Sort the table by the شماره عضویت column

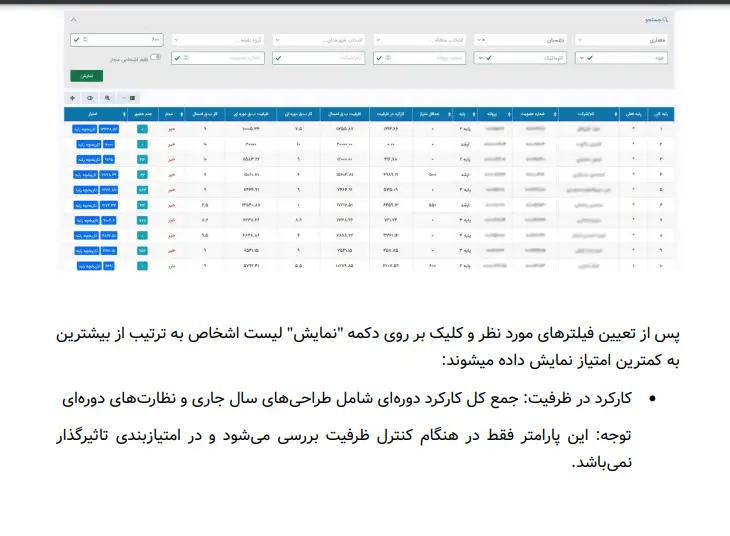pos(535,114)
